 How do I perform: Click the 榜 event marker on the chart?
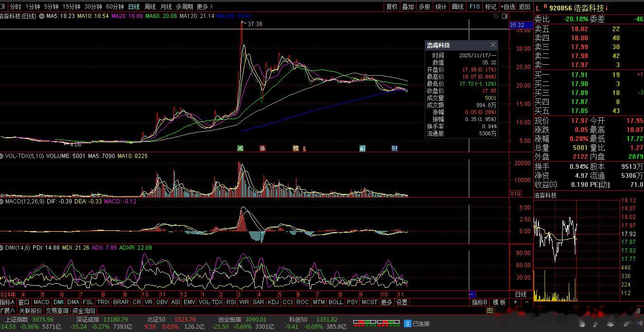(x=296, y=148)
